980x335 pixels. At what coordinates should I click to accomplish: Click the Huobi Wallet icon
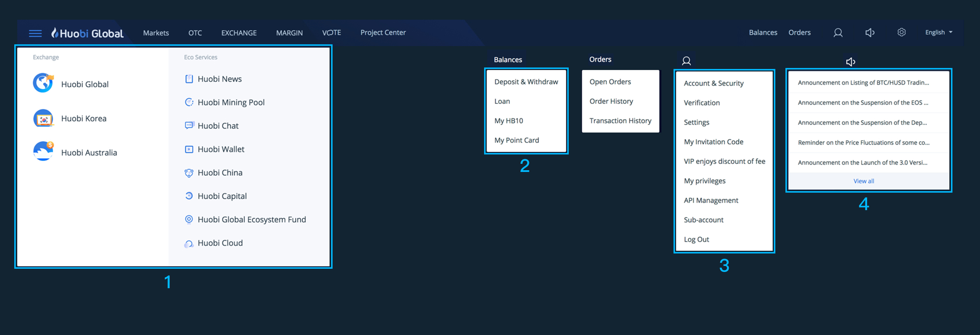coord(189,149)
